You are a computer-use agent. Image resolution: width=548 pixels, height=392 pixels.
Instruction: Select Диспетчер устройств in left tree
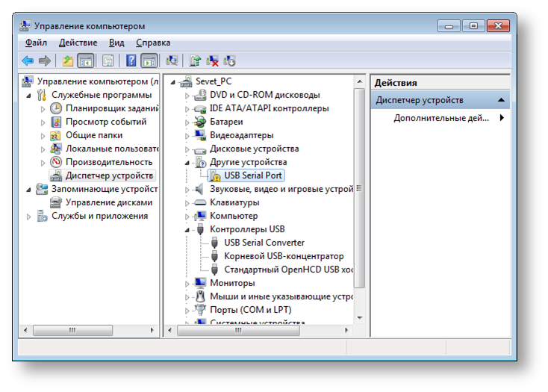pyautogui.click(x=109, y=175)
